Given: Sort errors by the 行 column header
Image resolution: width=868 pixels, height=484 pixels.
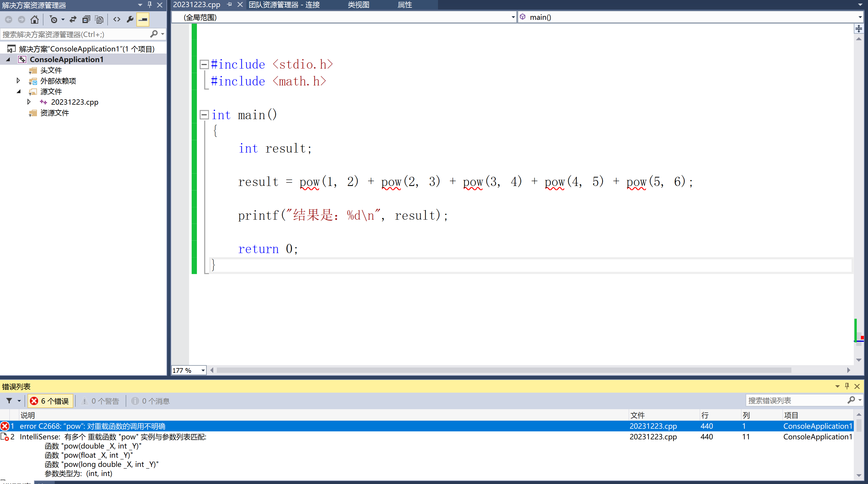Looking at the screenshot, I should pos(720,415).
